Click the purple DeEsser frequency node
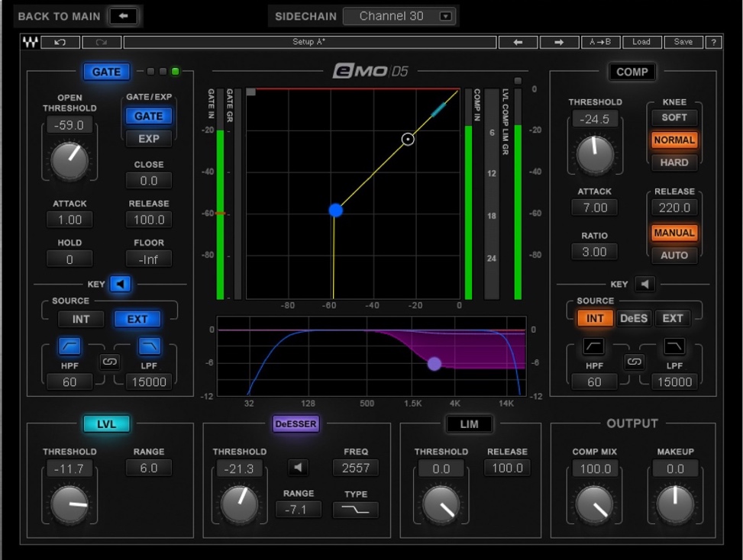The height and width of the screenshot is (560, 743). click(x=434, y=364)
